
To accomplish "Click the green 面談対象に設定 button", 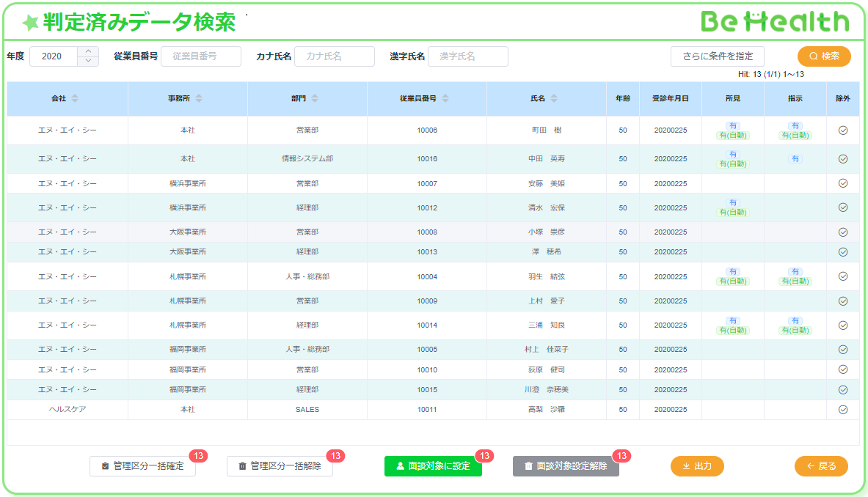I will 432,466.
